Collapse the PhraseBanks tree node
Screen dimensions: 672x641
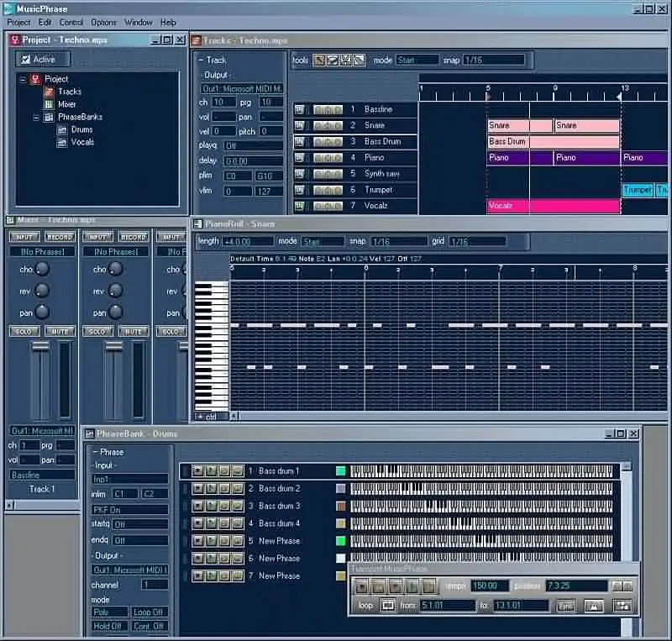pyautogui.click(x=36, y=117)
